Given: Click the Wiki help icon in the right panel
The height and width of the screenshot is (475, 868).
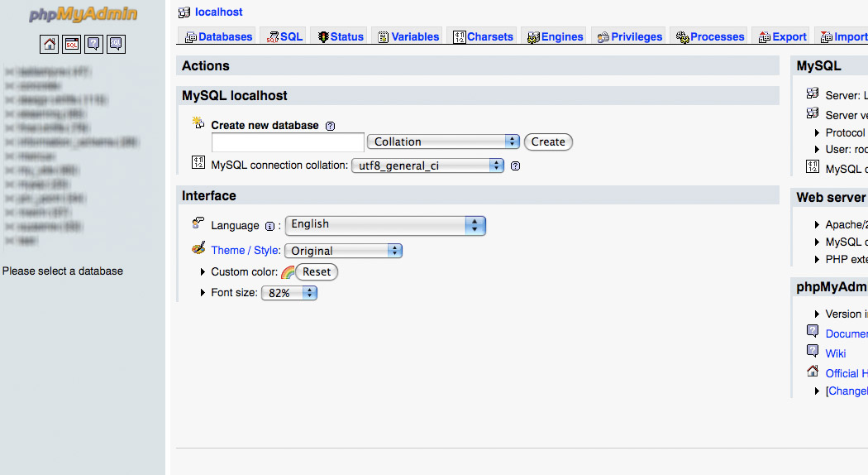Looking at the screenshot, I should pos(813,351).
